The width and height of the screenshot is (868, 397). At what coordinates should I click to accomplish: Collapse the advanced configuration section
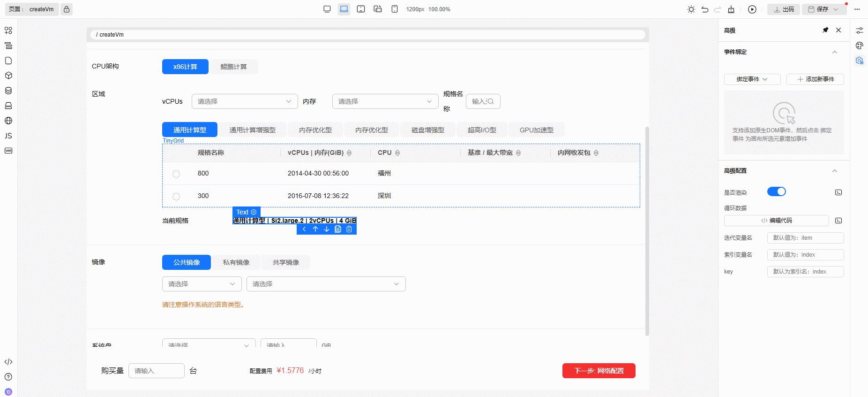835,171
